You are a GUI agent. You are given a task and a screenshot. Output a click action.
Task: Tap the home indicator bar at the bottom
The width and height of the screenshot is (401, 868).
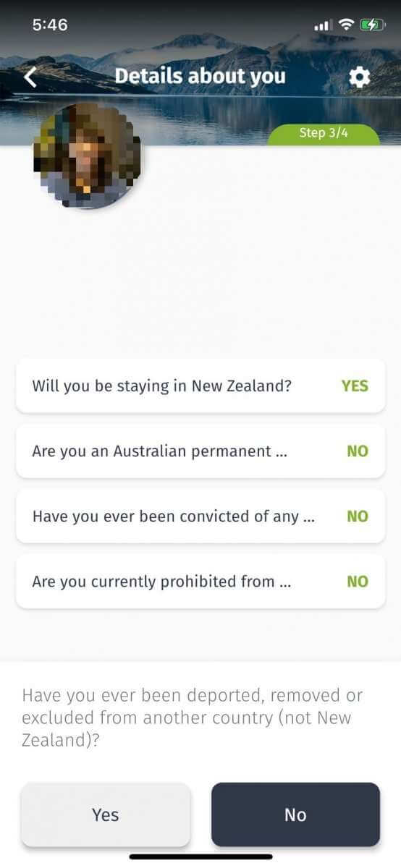pyautogui.click(x=200, y=857)
